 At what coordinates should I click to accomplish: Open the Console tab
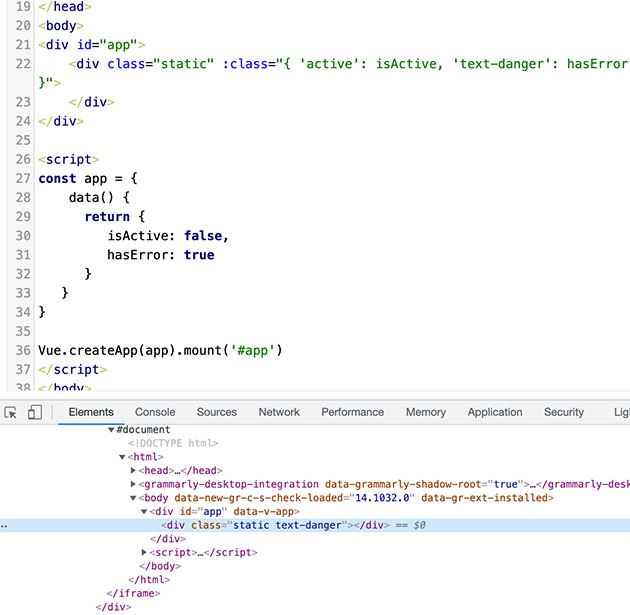coord(155,412)
